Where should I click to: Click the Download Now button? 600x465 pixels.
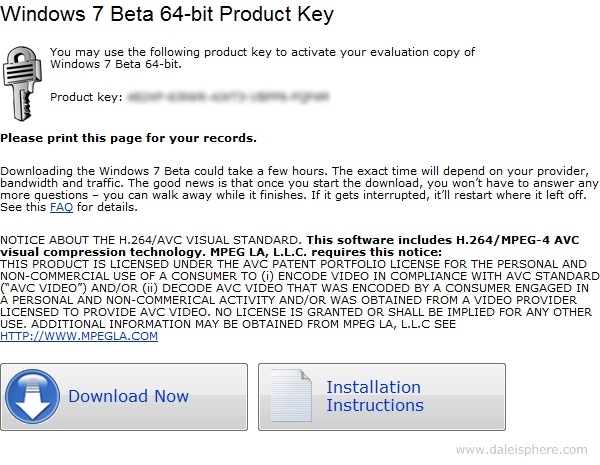124,397
